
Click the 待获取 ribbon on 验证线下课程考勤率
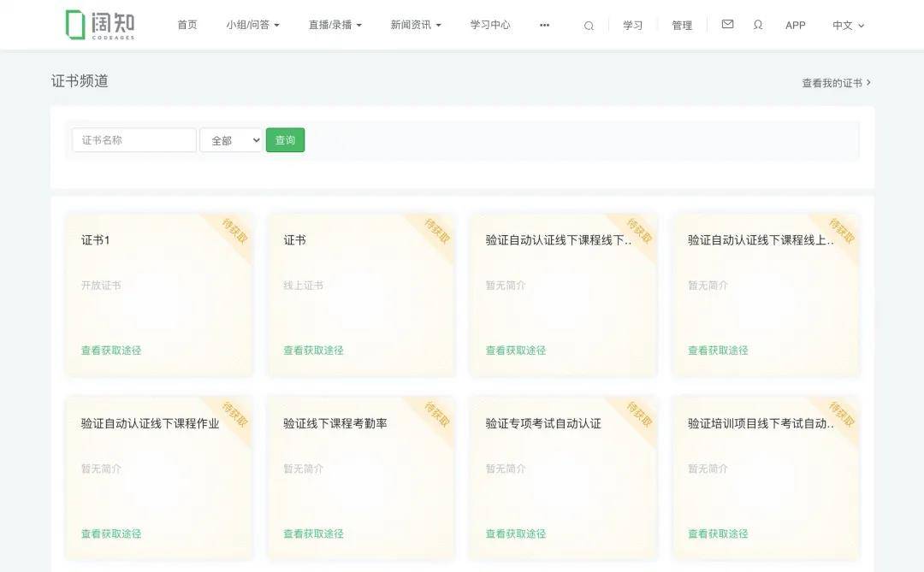[x=435, y=416]
